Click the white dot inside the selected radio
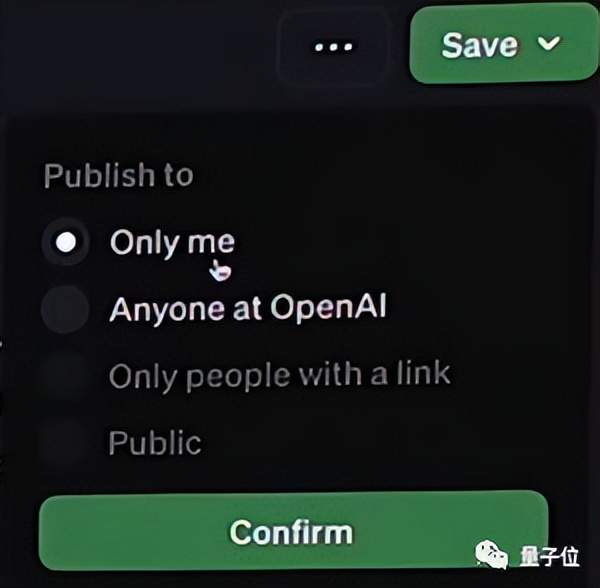600x588 pixels. point(65,242)
